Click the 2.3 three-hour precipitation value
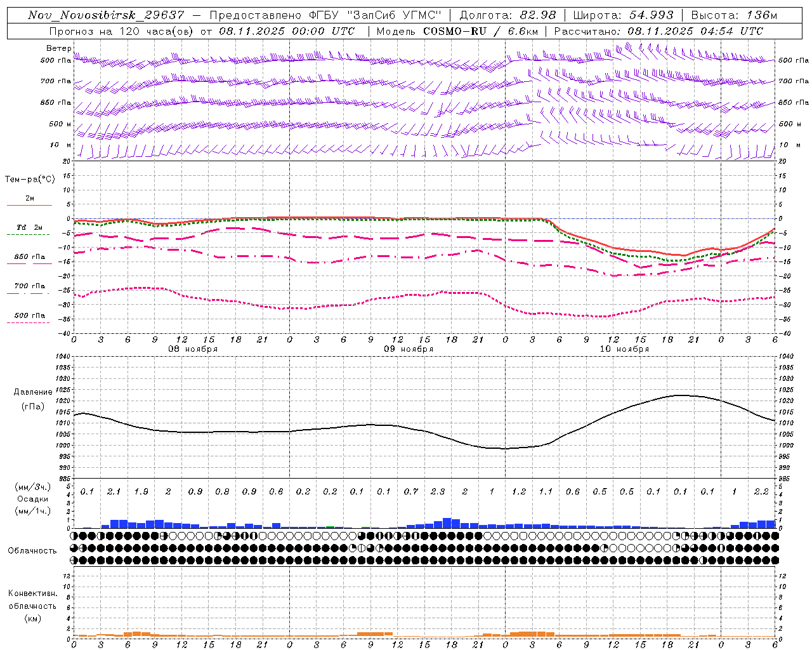 [438, 492]
